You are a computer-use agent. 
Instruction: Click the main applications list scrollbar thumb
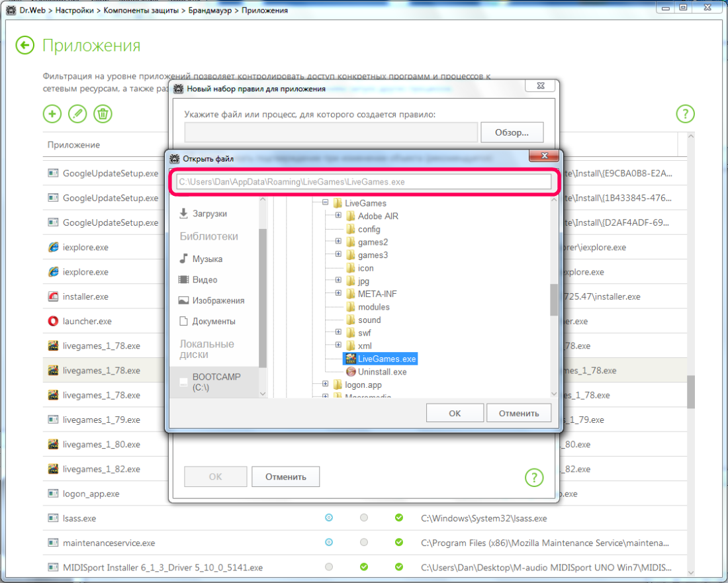point(691,392)
